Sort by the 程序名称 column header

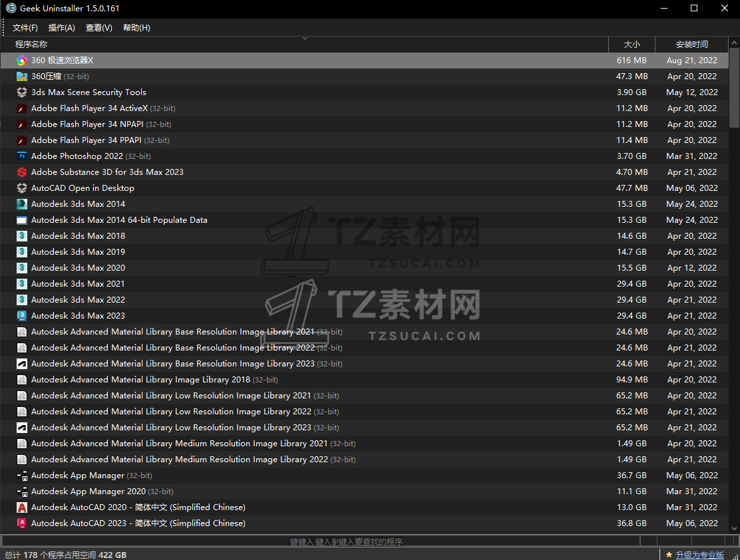pyautogui.click(x=304, y=45)
